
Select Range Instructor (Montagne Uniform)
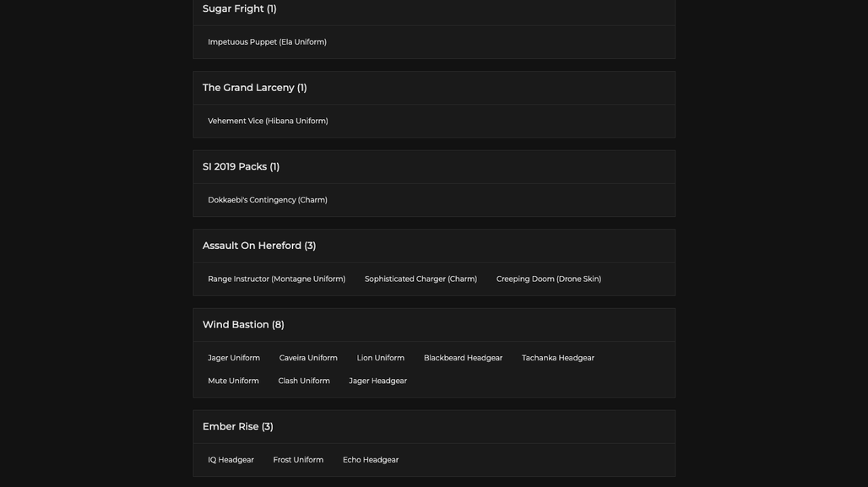pos(276,279)
